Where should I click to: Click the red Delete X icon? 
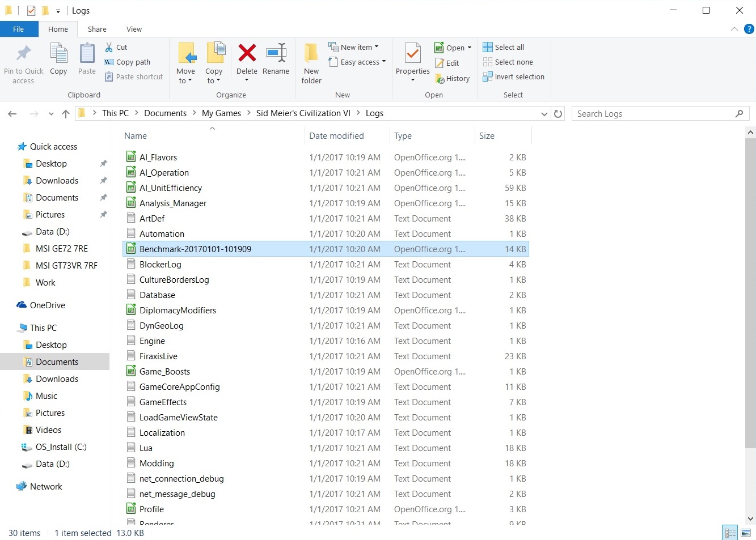click(x=247, y=53)
